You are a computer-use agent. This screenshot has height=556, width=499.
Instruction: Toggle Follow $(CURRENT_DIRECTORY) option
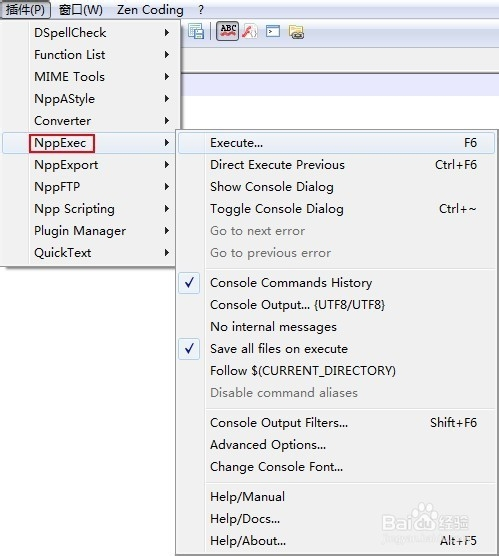[x=303, y=371]
